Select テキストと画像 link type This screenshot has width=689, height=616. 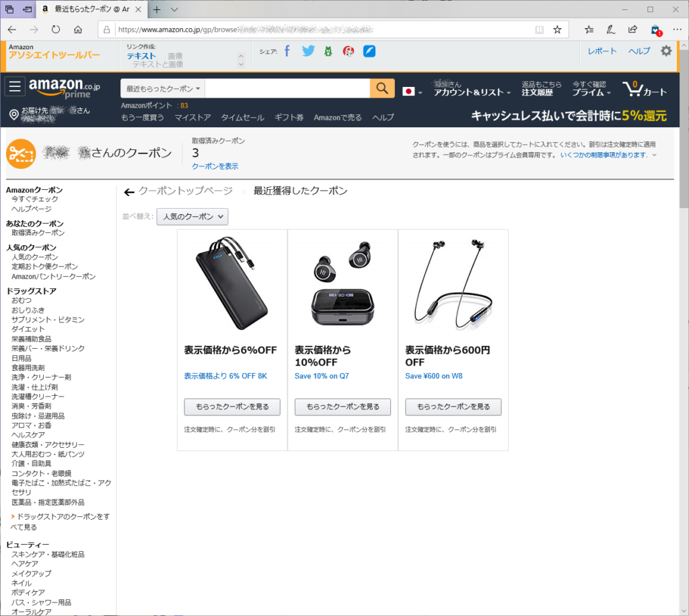click(x=157, y=65)
